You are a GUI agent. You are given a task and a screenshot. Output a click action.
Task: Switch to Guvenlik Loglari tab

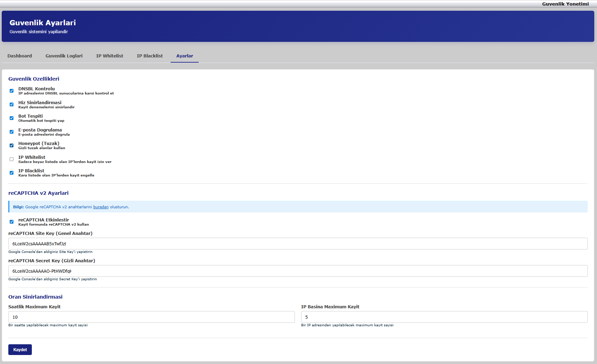[x=64, y=56]
